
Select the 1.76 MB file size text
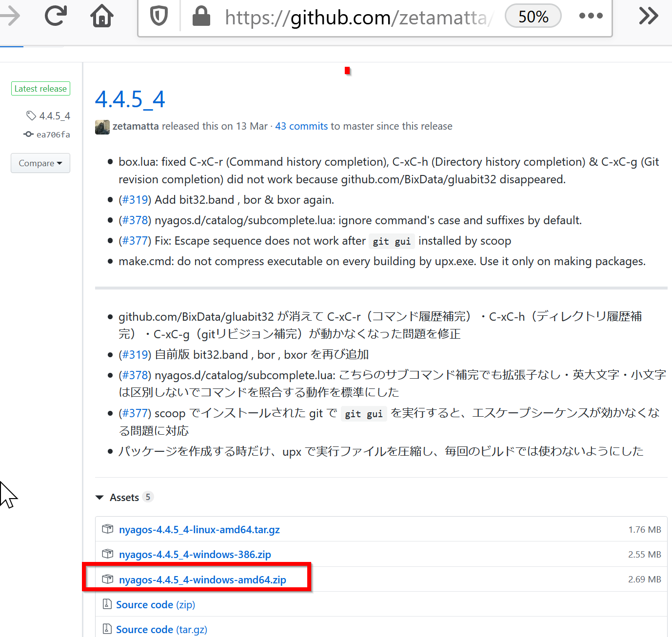coord(645,530)
